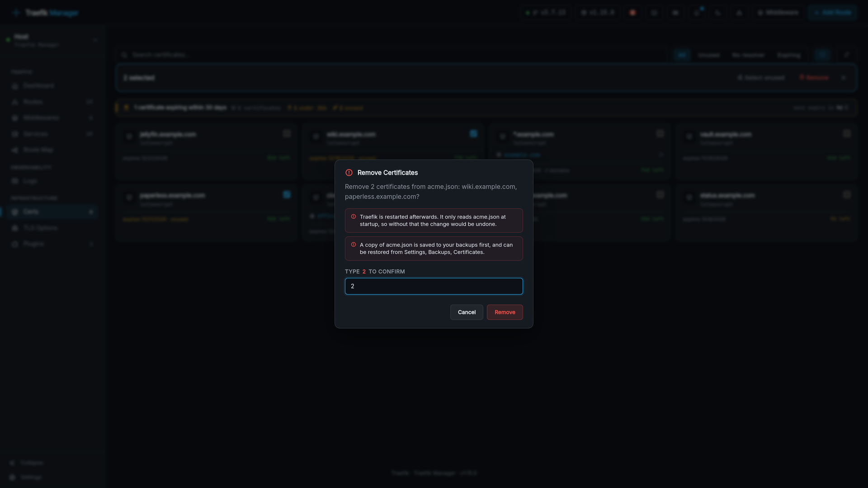Click the Middleware button in top bar
868x488 pixels.
(778, 13)
